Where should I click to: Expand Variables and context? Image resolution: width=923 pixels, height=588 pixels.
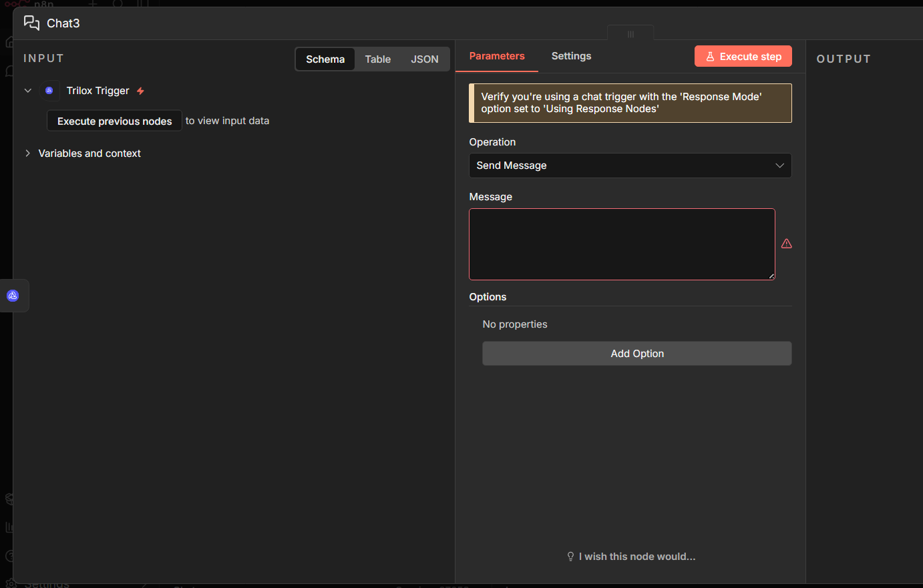28,154
